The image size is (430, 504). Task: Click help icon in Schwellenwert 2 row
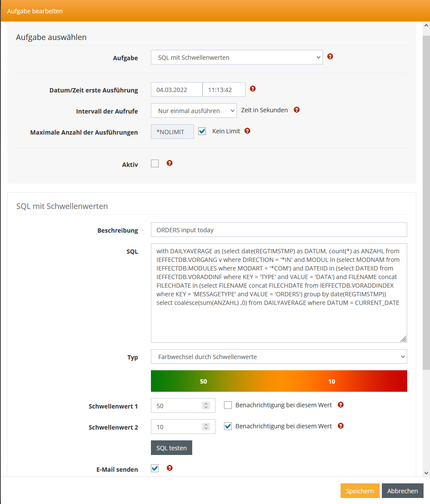pyautogui.click(x=341, y=426)
